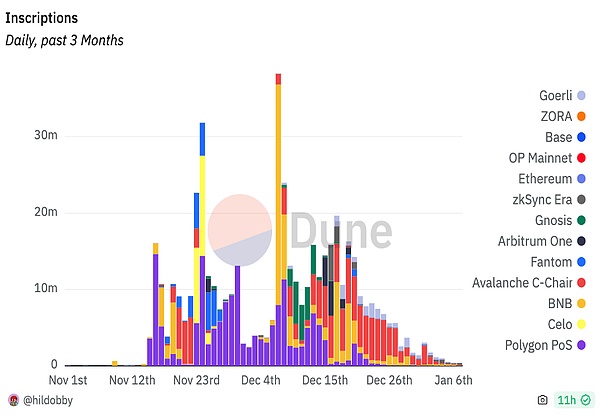This screenshot has width=600, height=417.
Task: Toggle the Avalanche C-Chain legend entry
Action: (522, 282)
